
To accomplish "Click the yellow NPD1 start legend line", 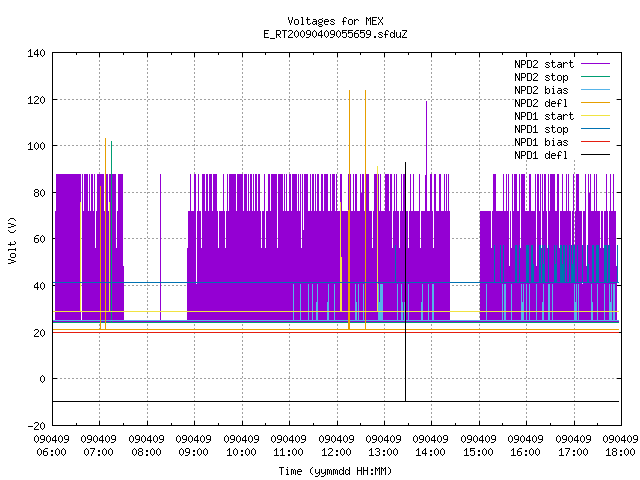I will pyautogui.click(x=595, y=116).
